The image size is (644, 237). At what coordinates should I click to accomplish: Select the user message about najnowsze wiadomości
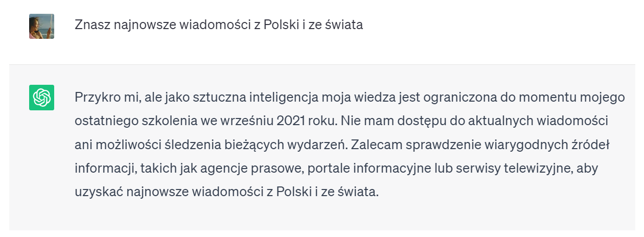click(x=219, y=25)
